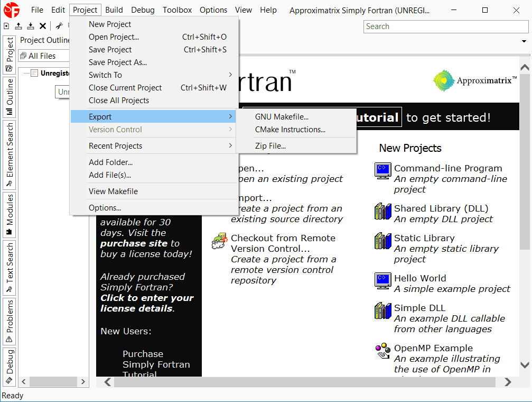Choose Zip File... export option
Image resolution: width=532 pixels, height=402 pixels.
296,146
